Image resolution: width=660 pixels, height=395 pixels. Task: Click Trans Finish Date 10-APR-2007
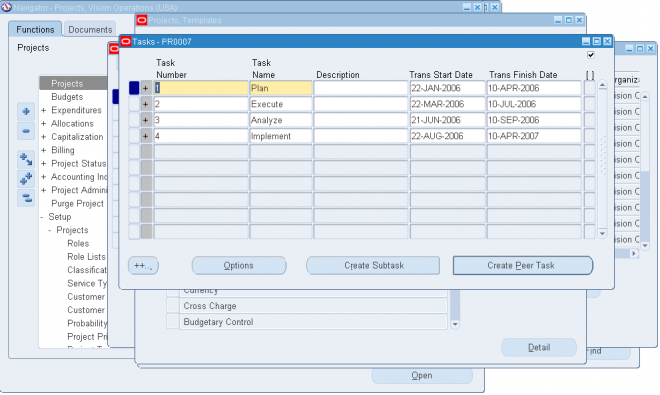pos(534,136)
